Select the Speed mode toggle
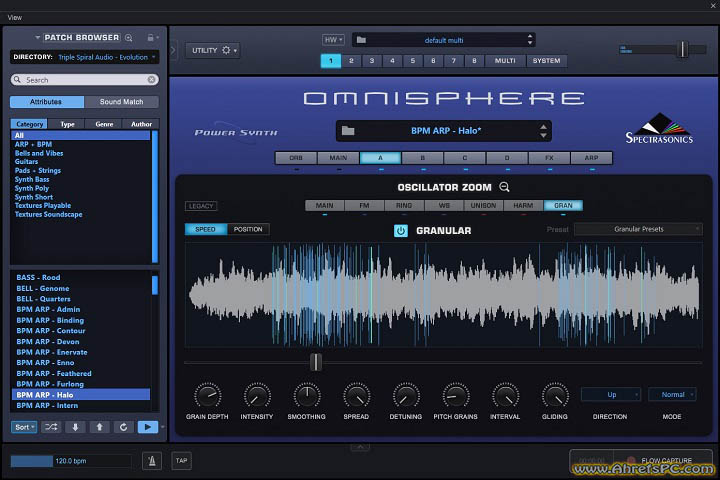Viewport: 720px width, 480px height. click(205, 229)
